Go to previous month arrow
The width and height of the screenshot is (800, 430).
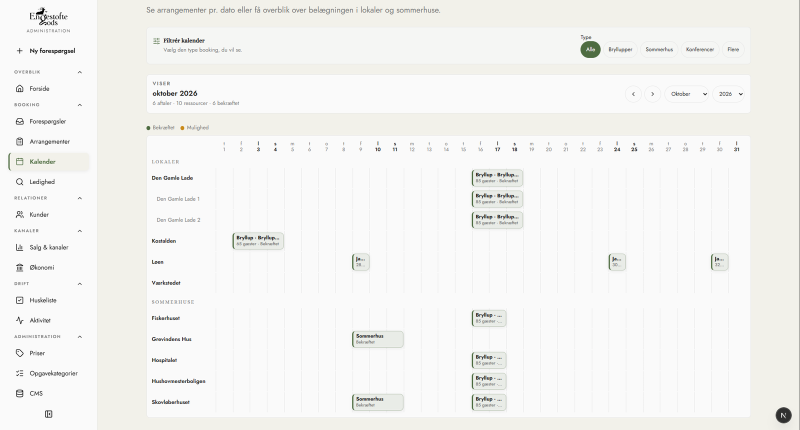[x=633, y=94]
